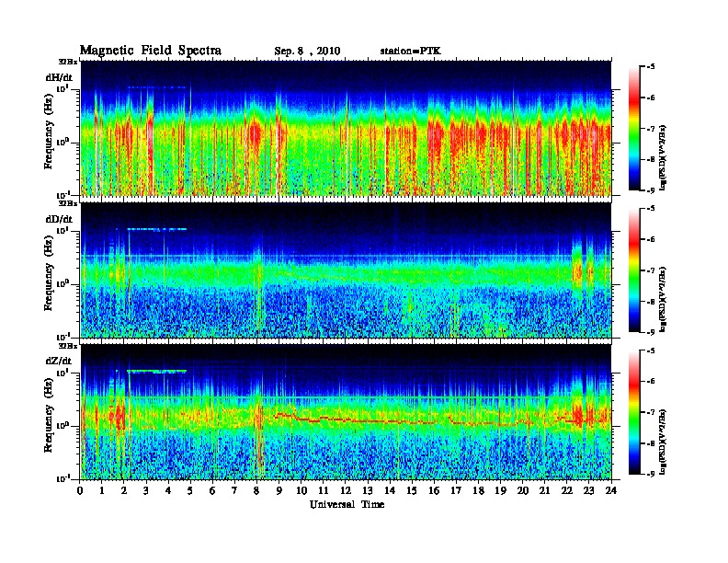Click hour 4 on the time axis
The height and width of the screenshot is (563, 728).
(168, 490)
